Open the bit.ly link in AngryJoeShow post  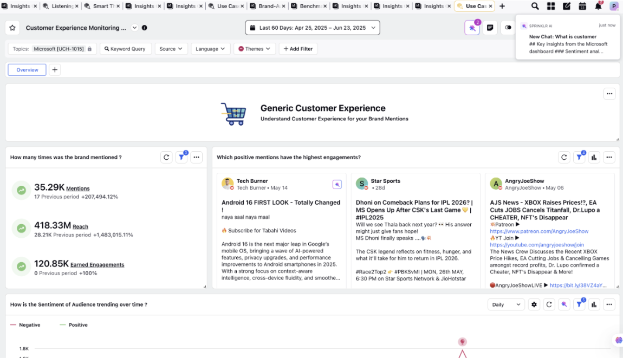[x=578, y=285]
